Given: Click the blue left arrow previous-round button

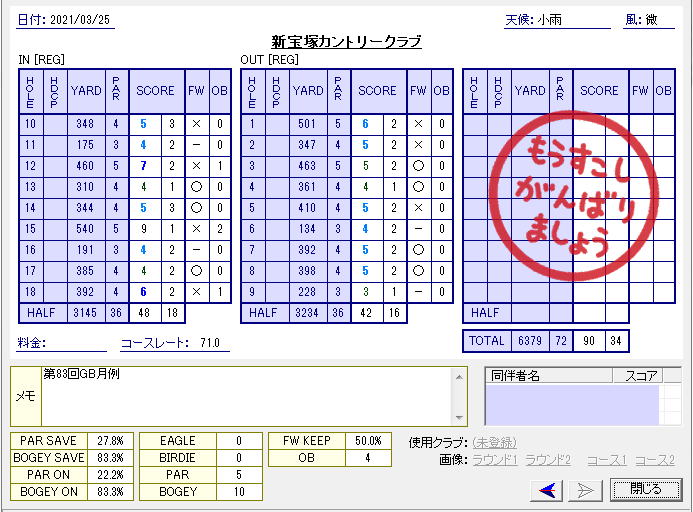Looking at the screenshot, I should click(546, 489).
